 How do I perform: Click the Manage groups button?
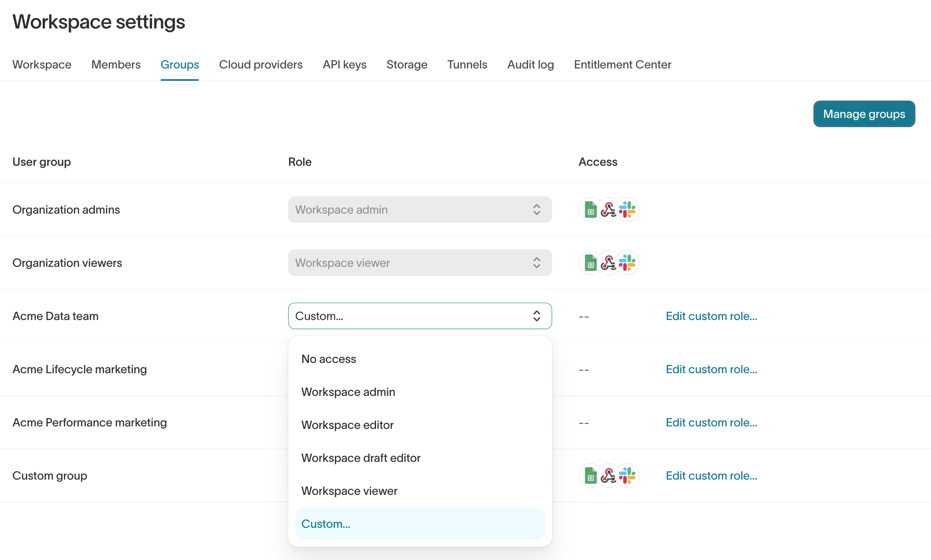tap(864, 114)
